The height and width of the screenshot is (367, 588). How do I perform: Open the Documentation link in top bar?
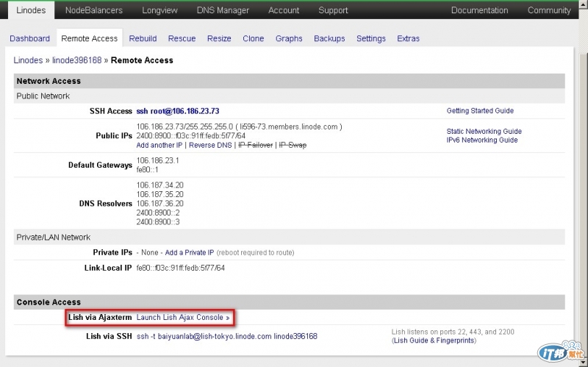coord(480,10)
